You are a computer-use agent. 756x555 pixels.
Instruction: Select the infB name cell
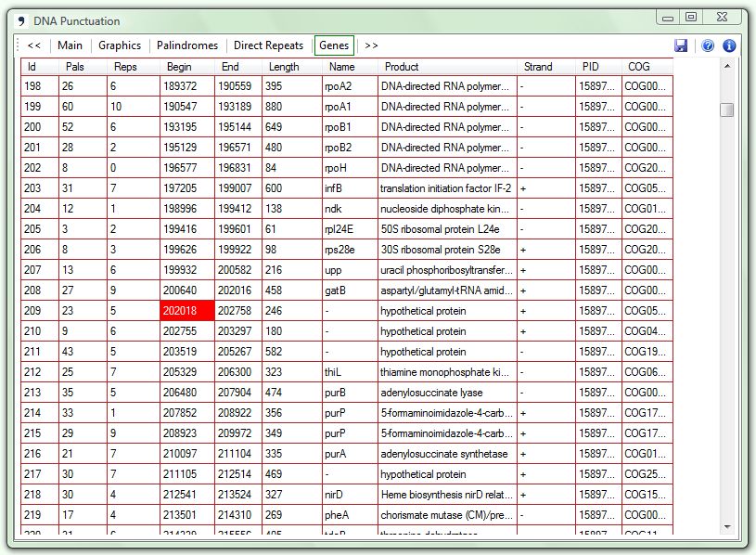coord(350,188)
